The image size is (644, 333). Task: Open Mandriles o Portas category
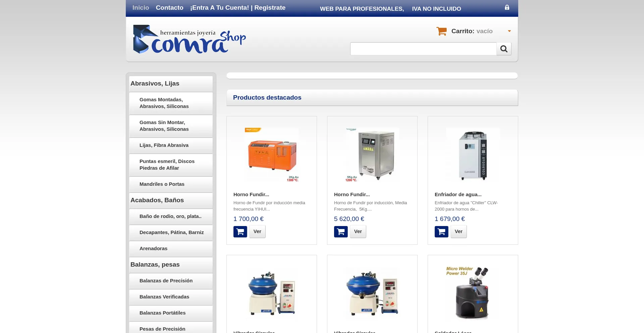(171, 184)
